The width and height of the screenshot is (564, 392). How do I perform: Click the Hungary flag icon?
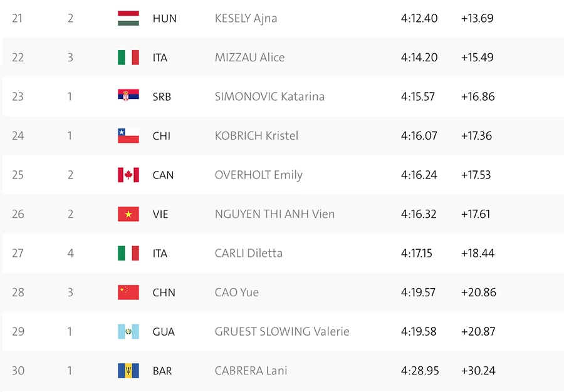coord(128,18)
